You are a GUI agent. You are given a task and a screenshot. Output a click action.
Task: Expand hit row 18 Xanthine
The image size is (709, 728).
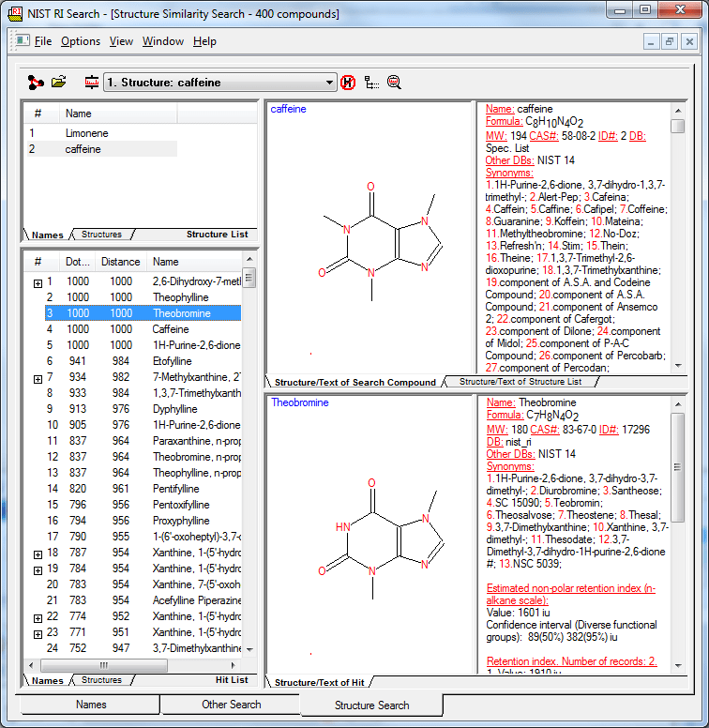pyautogui.click(x=38, y=554)
